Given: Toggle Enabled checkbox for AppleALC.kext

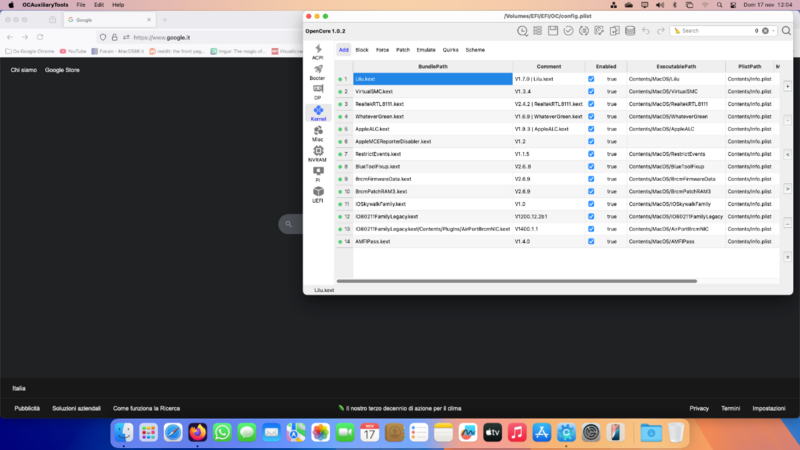Looking at the screenshot, I should click(x=591, y=129).
